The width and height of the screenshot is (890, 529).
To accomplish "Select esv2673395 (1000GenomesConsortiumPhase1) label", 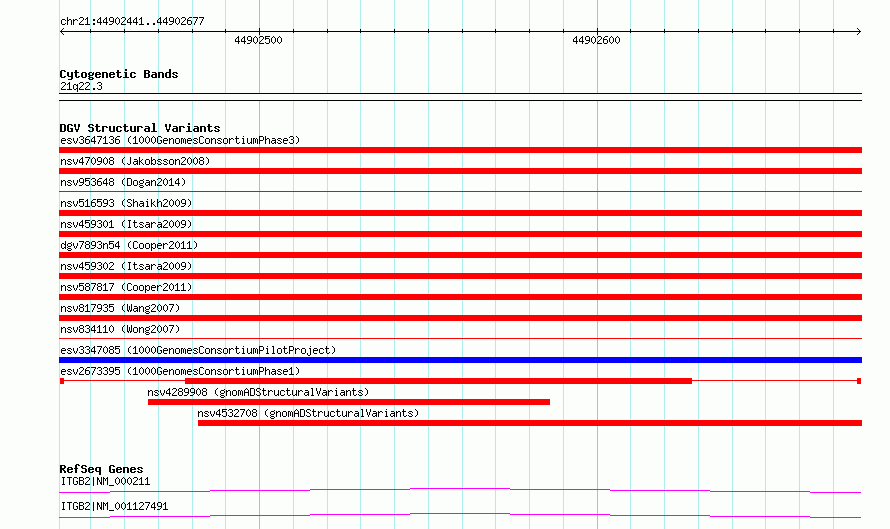I will click(x=180, y=371).
